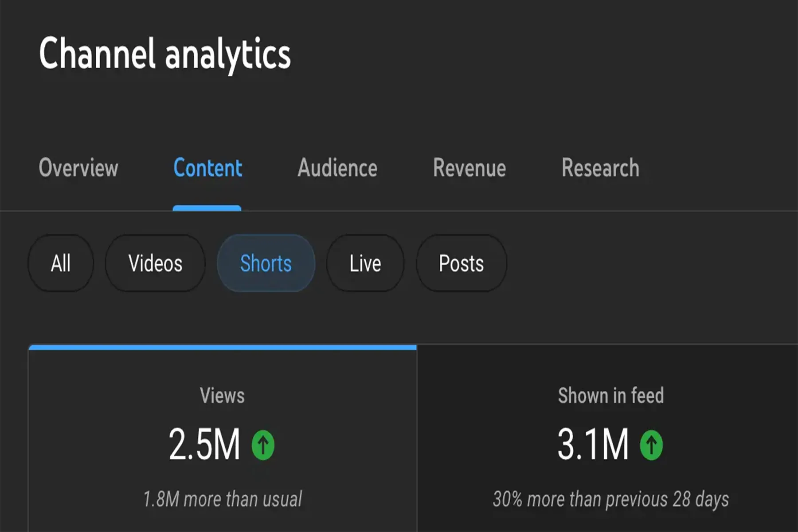
Task: Choose the Live filter chip
Action: tap(365, 263)
